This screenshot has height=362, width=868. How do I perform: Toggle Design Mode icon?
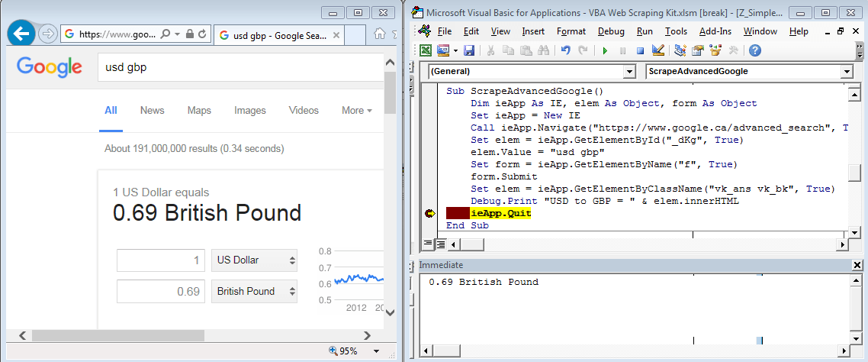click(658, 50)
